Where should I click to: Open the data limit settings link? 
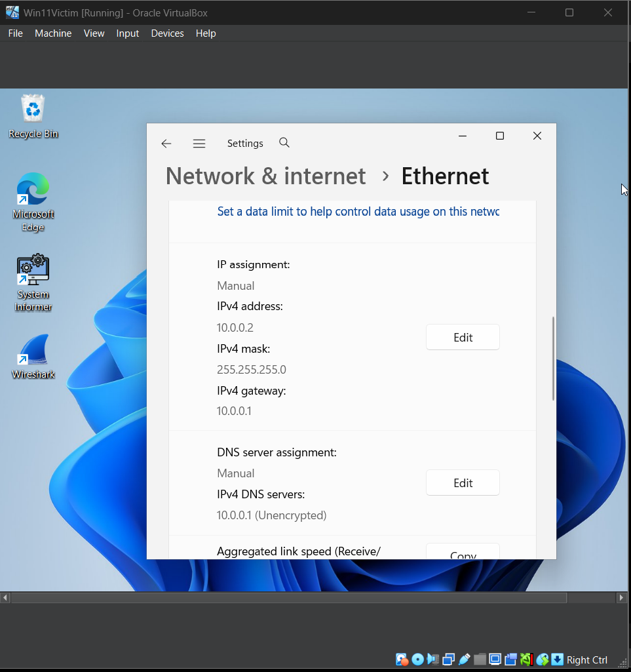358,211
